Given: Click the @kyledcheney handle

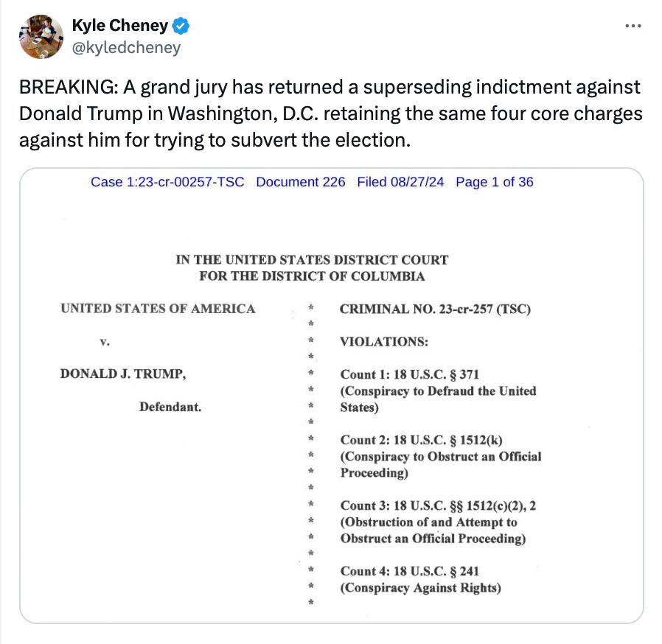Looking at the screenshot, I should point(126,48).
